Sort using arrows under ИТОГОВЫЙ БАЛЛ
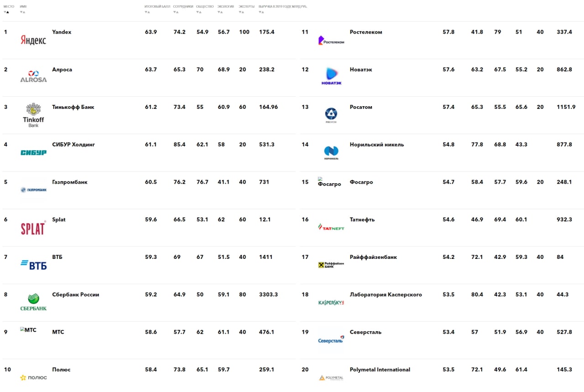Viewport: 584px width, 392px height. pos(147,12)
